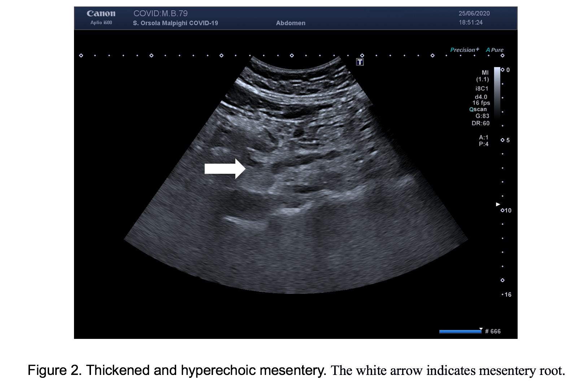Click the diamond marker at depth 0
The height and width of the screenshot is (389, 588).
502,70
